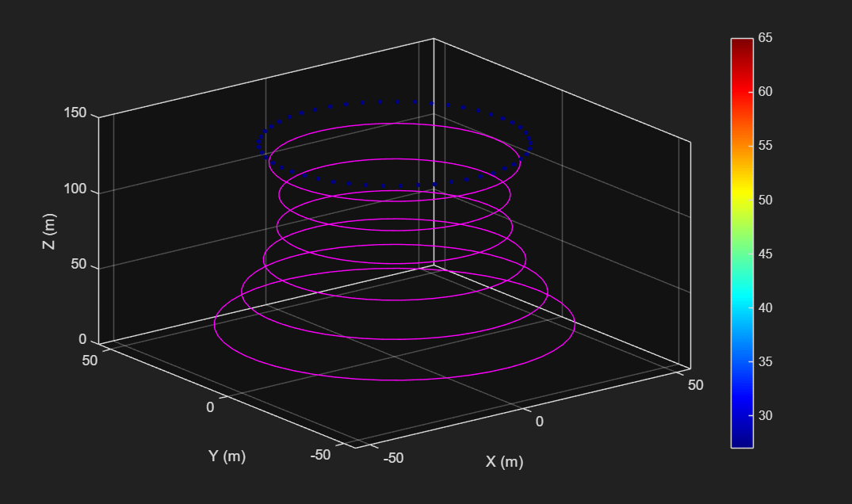Viewport: 852px width, 504px height.
Task: Click the colorbar tick label 65
Action: tap(765, 38)
